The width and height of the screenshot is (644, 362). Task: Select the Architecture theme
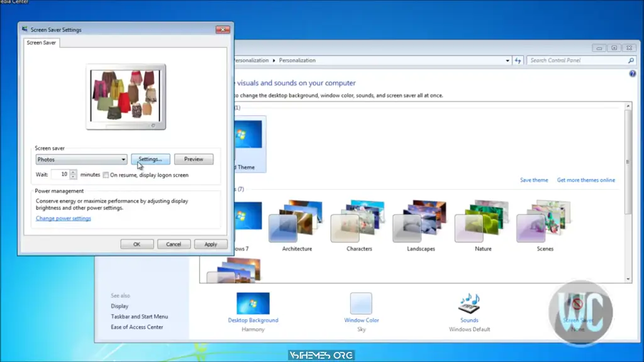click(296, 220)
